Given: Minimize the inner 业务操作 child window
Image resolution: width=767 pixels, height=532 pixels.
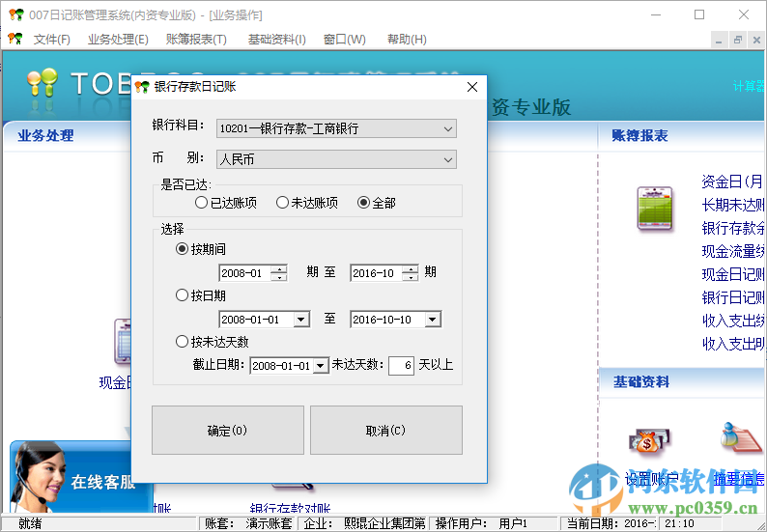Looking at the screenshot, I should click(x=719, y=41).
